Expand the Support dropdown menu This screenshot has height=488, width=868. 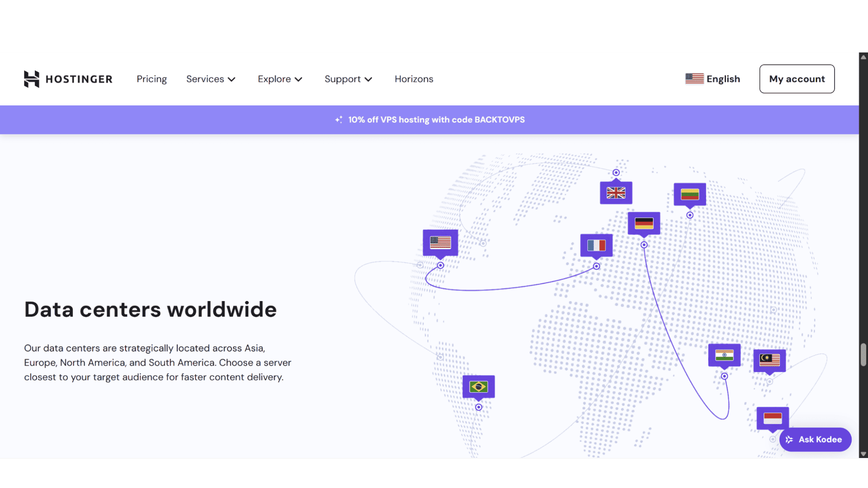click(348, 79)
